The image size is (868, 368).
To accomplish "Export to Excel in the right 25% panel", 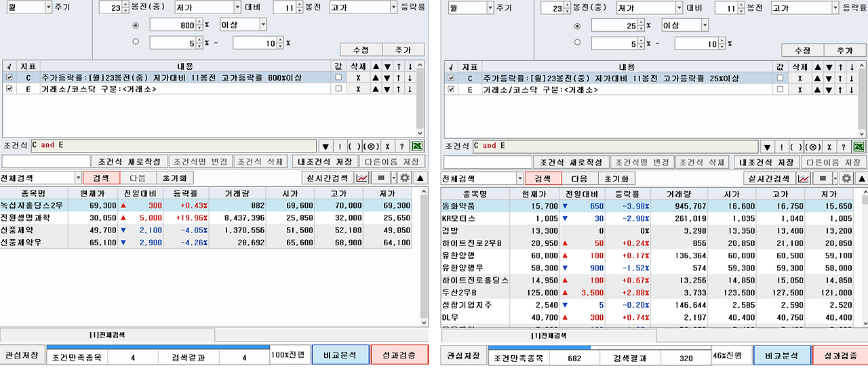I will 859,146.
